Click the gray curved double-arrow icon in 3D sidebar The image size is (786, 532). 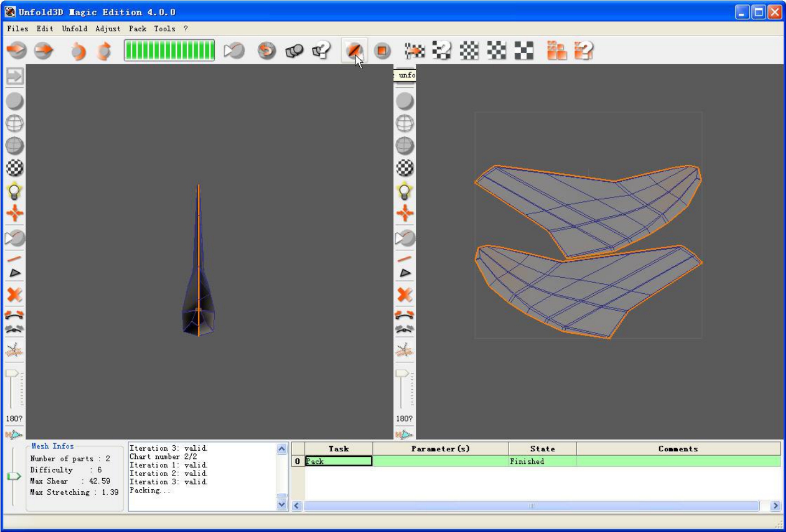[x=14, y=329]
